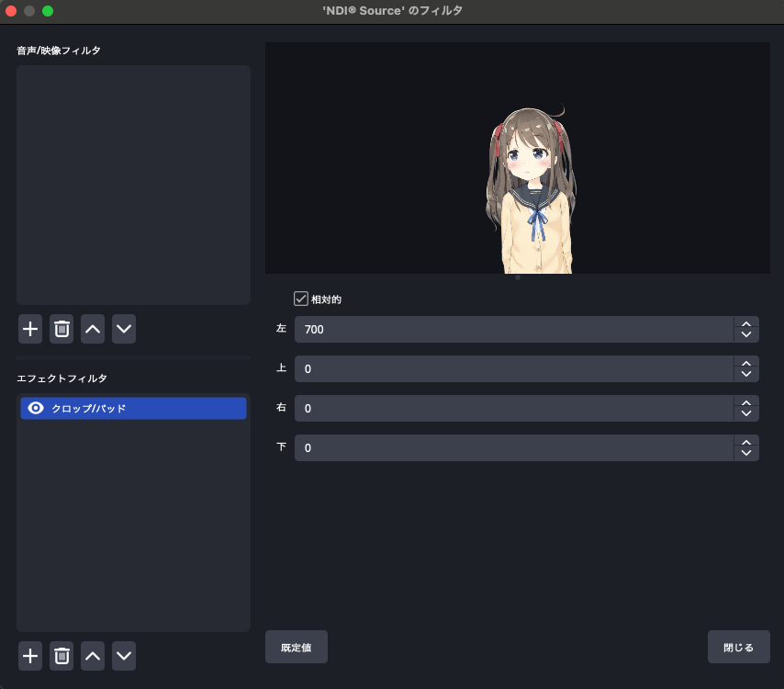Click the green window zoom button
The image size is (784, 689).
coord(48,11)
